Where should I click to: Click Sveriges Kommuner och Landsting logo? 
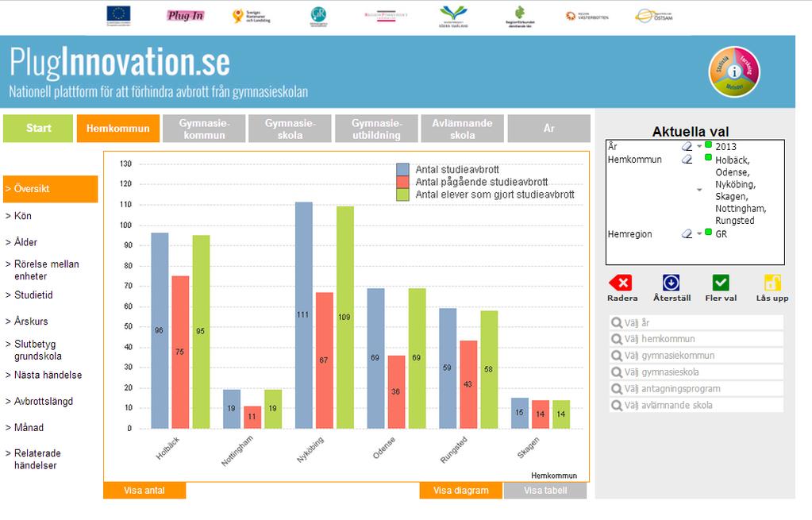click(x=251, y=16)
